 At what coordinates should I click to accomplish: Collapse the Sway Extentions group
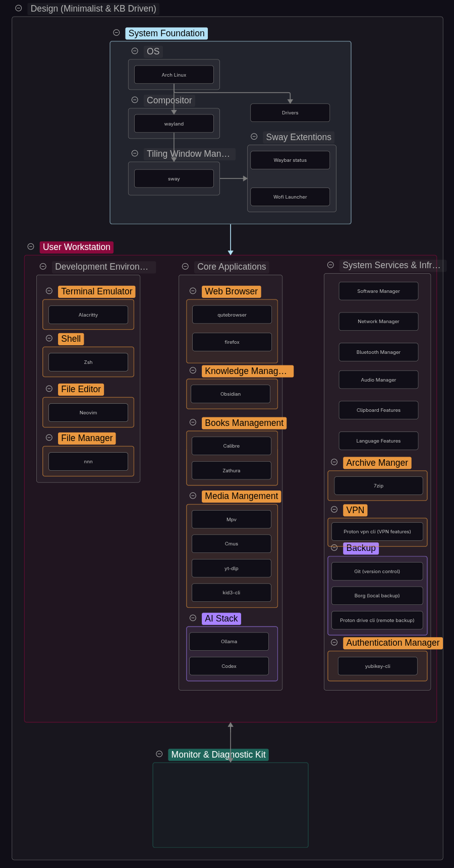pyautogui.click(x=254, y=137)
